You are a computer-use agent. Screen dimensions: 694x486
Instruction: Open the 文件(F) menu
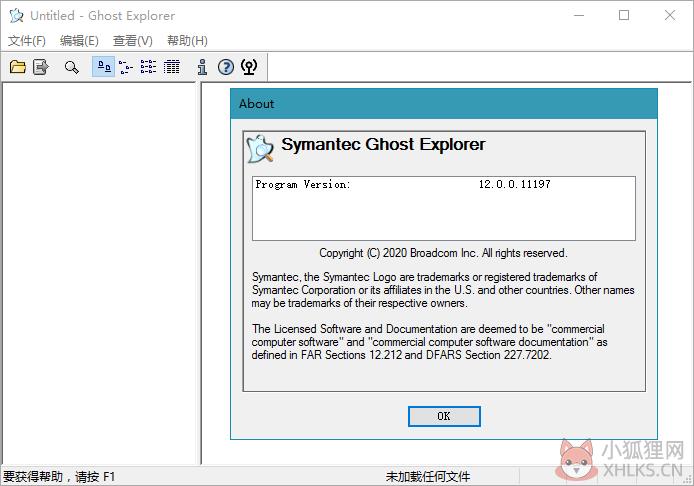pos(27,41)
